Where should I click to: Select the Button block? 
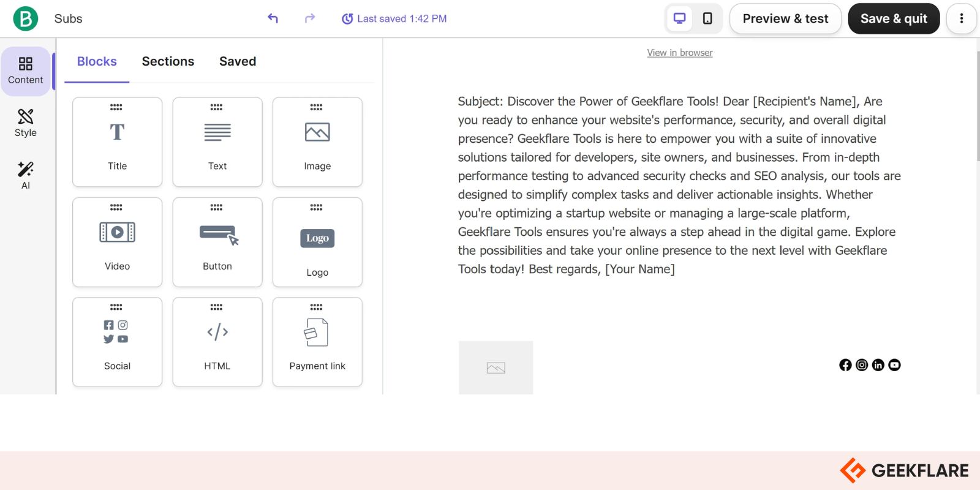[217, 242]
